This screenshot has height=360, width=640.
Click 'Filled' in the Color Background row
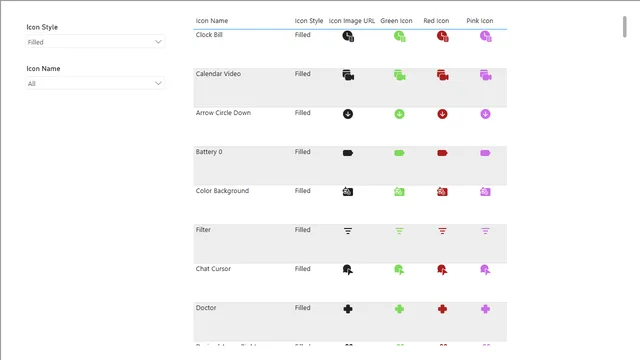(303, 191)
